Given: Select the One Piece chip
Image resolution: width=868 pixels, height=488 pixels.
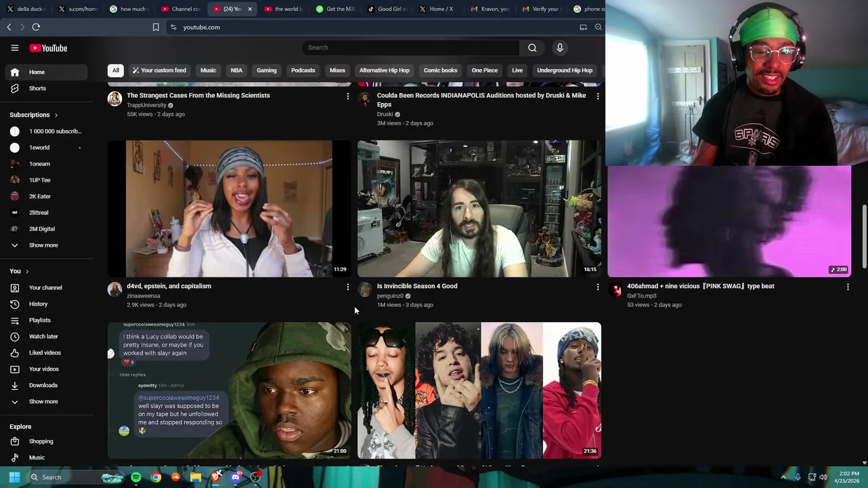Looking at the screenshot, I should (484, 70).
